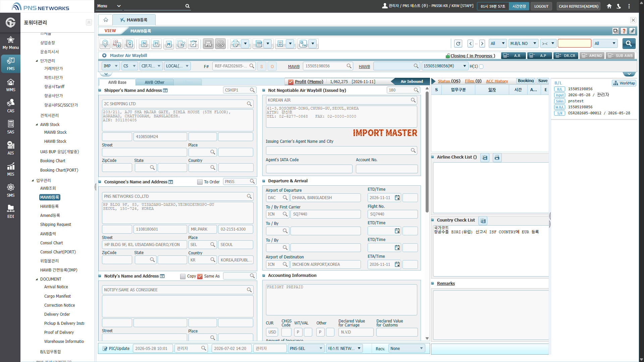
Task: Open WMS module in left sidebar
Action: point(11,85)
